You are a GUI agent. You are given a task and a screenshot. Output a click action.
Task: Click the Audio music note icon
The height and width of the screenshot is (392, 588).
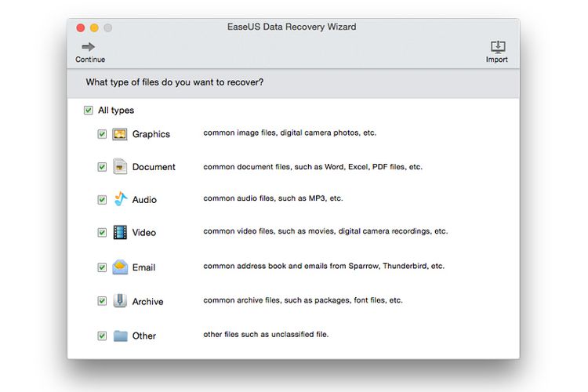121,199
